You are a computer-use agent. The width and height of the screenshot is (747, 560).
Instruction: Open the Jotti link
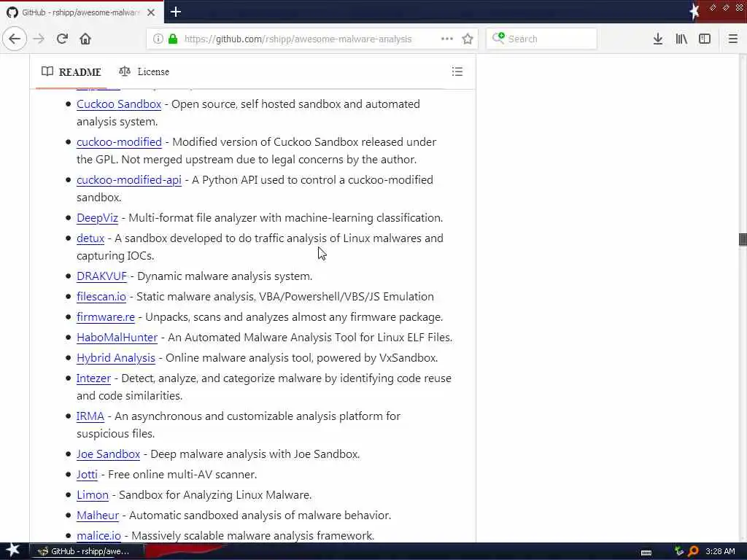[x=87, y=475]
